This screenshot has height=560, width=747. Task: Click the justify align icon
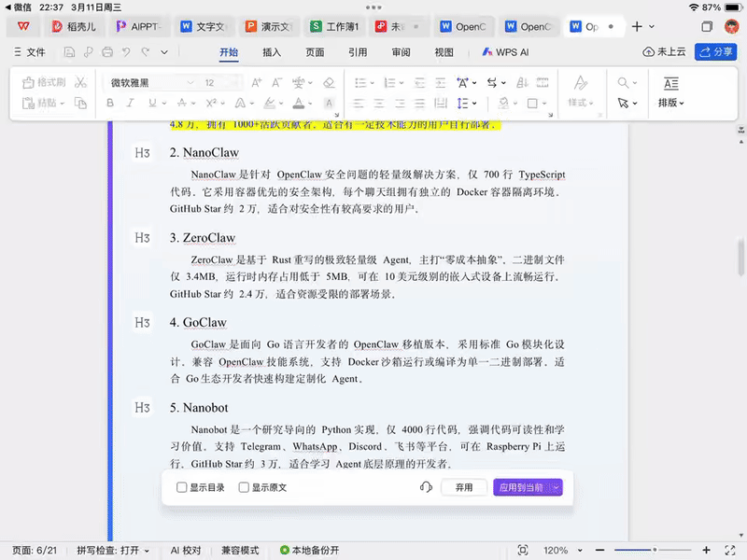point(419,103)
